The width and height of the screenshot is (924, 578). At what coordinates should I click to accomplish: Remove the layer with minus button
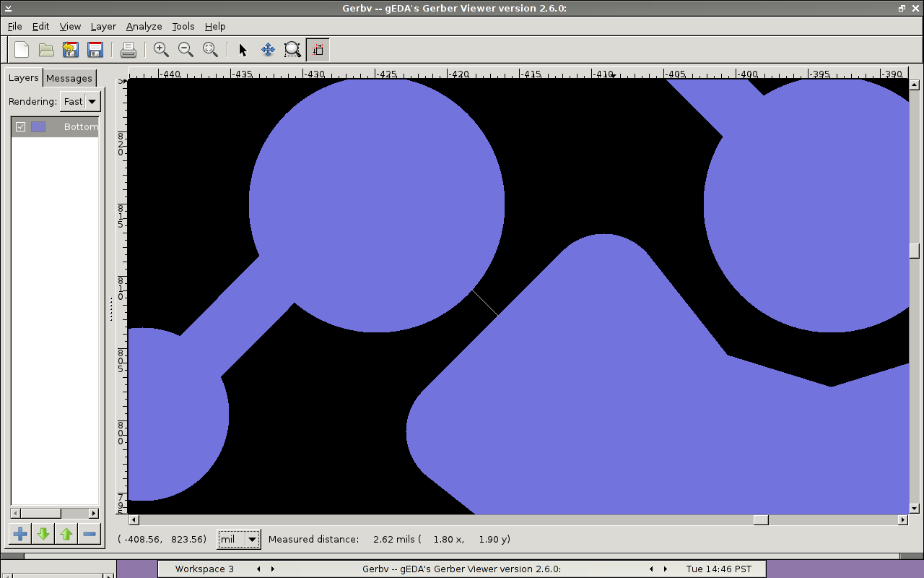(90, 534)
